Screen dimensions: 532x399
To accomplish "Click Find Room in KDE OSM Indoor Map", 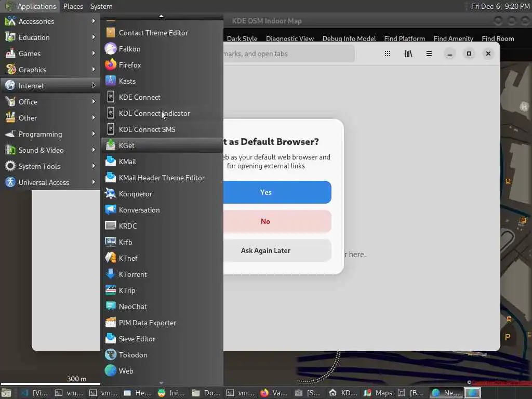I will 498,38.
